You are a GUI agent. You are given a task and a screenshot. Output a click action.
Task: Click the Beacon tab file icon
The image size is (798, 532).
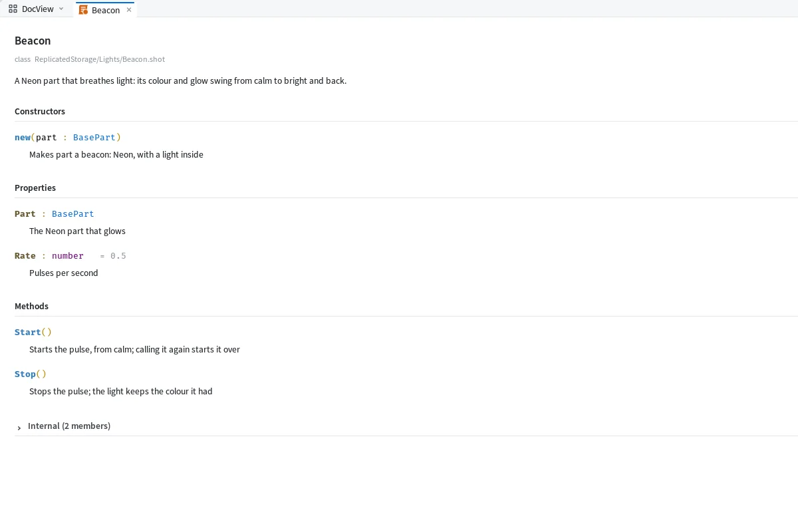tap(83, 10)
